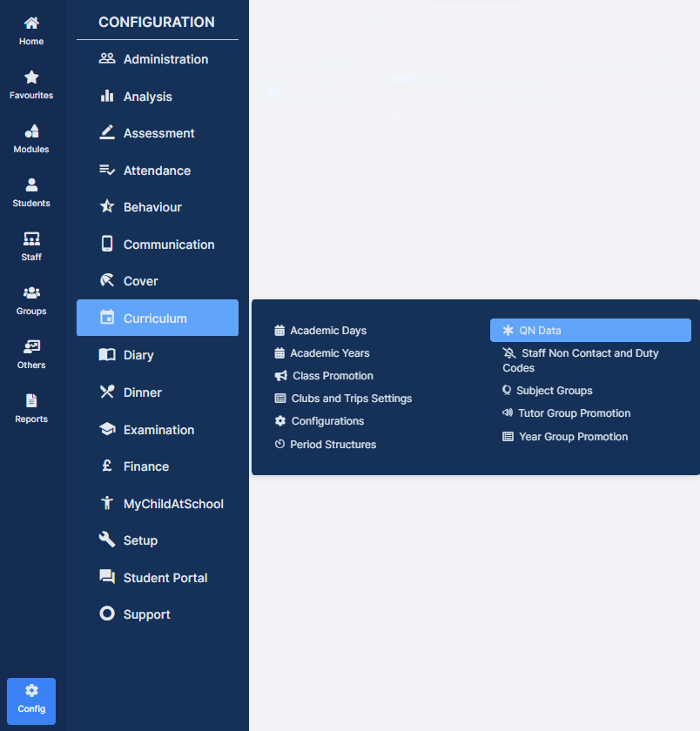The image size is (700, 731).
Task: Click the Cover umbrella icon
Action: pos(107,280)
